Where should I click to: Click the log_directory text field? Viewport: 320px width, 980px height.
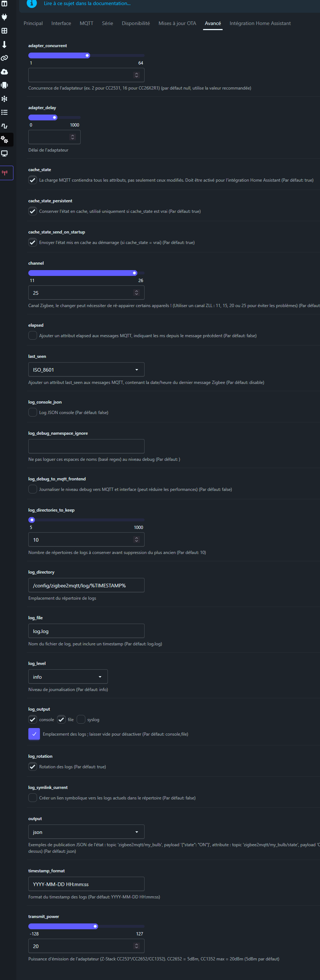pyautogui.click(x=86, y=586)
